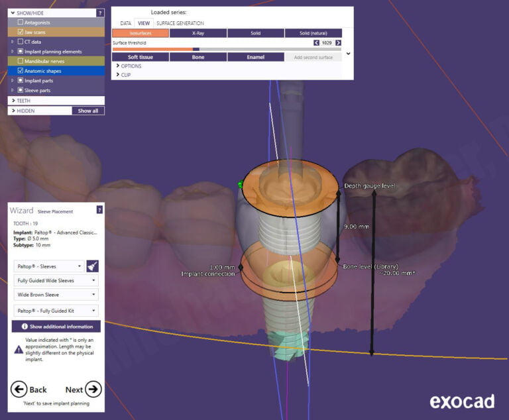Image resolution: width=509 pixels, height=420 pixels.
Task: Select the Anatomic shapes row label
Action: coord(43,71)
